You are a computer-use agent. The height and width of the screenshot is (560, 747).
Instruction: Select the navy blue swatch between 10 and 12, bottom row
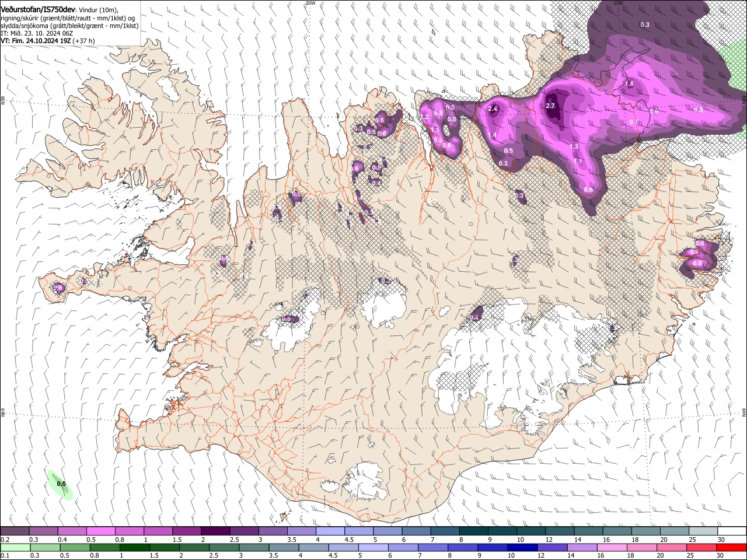[x=523, y=548]
